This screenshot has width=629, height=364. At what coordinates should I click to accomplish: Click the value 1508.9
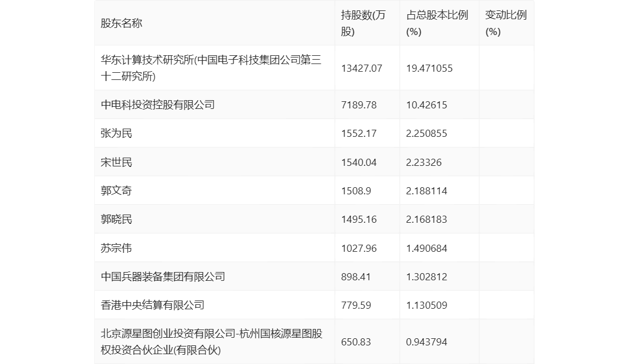tap(356, 191)
